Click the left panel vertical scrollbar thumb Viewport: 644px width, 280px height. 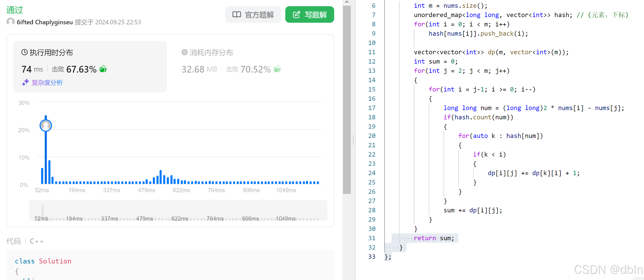[x=347, y=99]
